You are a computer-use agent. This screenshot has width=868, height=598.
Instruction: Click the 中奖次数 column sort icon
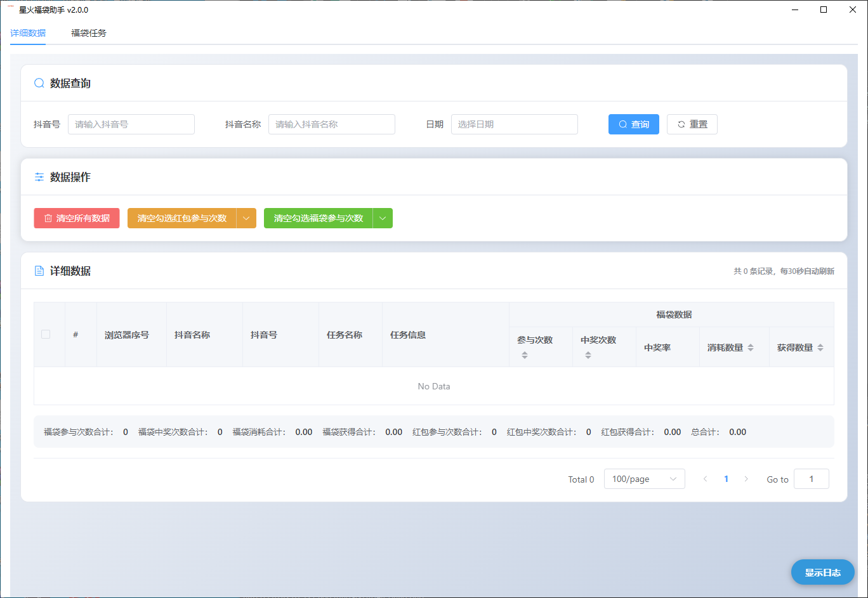click(588, 355)
